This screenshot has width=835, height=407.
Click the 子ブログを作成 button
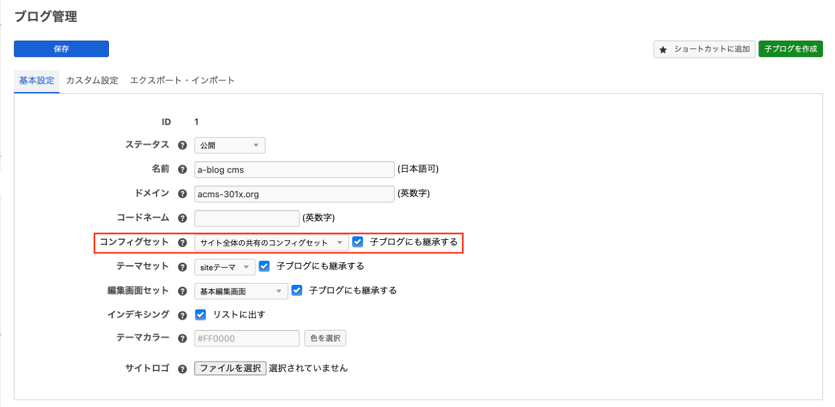click(x=790, y=49)
